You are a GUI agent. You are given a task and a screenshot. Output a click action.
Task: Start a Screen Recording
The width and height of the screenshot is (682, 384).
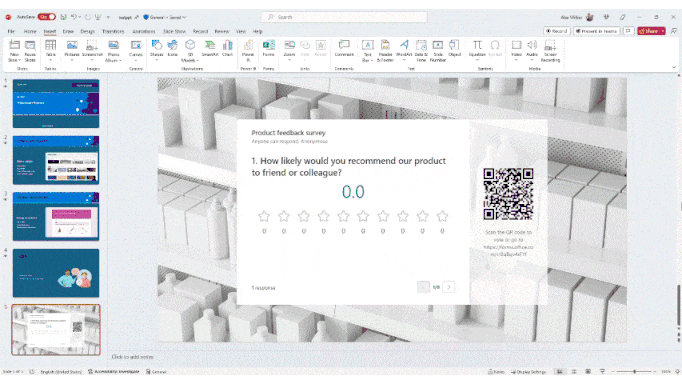pos(550,51)
